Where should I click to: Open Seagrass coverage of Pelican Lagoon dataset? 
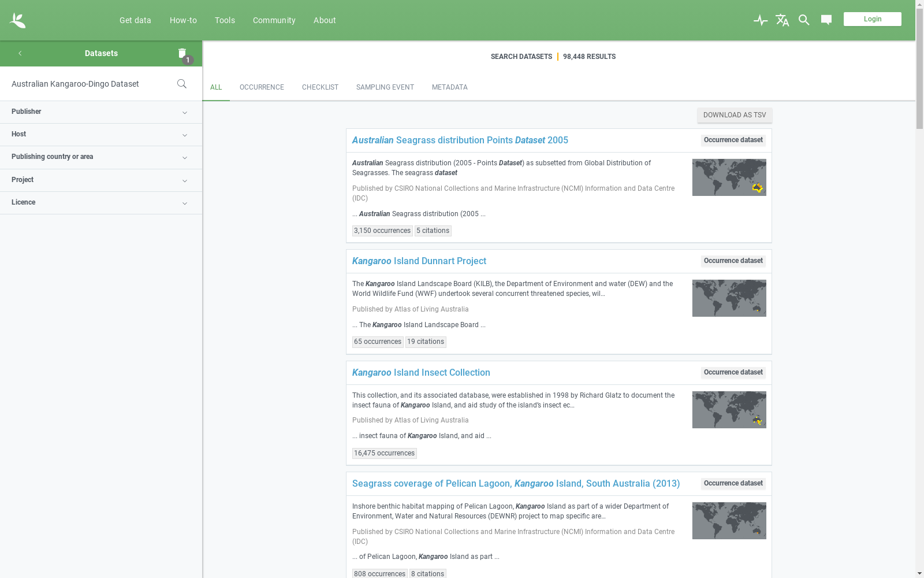pos(516,484)
